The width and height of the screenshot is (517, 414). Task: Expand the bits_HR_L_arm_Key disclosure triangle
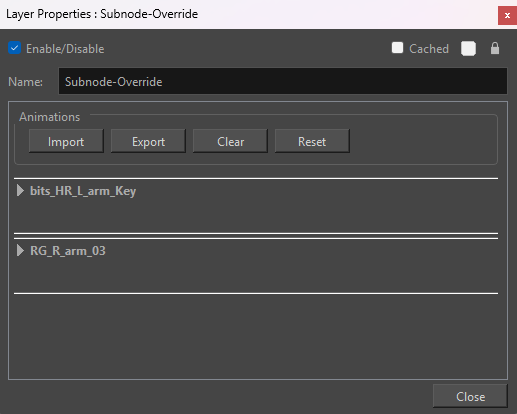pyautogui.click(x=20, y=191)
